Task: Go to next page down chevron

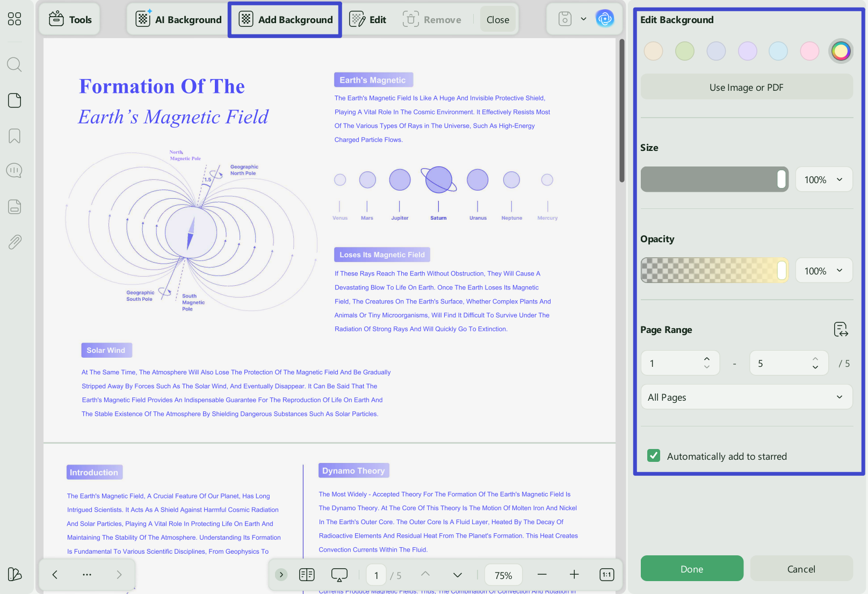Action: point(458,575)
